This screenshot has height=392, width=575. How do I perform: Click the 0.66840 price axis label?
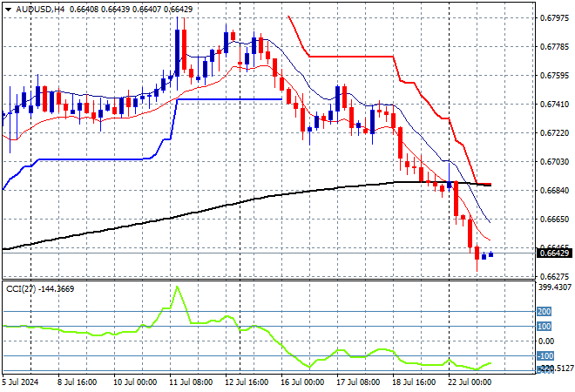point(556,190)
